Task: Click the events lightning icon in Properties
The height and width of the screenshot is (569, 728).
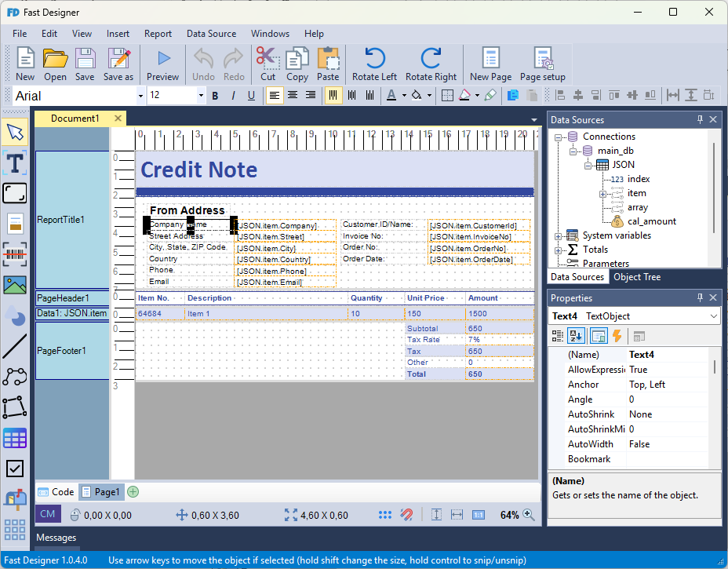Action: [617, 336]
